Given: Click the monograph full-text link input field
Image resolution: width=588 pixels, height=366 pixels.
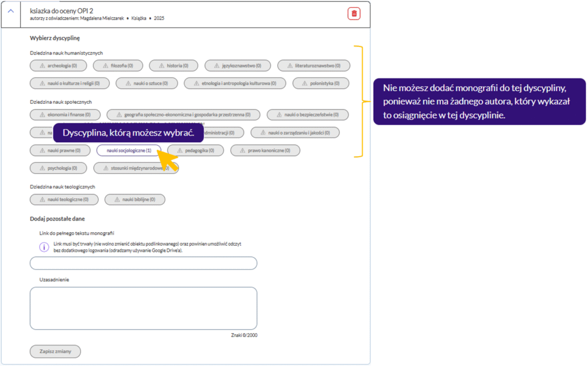Looking at the screenshot, I should [143, 263].
